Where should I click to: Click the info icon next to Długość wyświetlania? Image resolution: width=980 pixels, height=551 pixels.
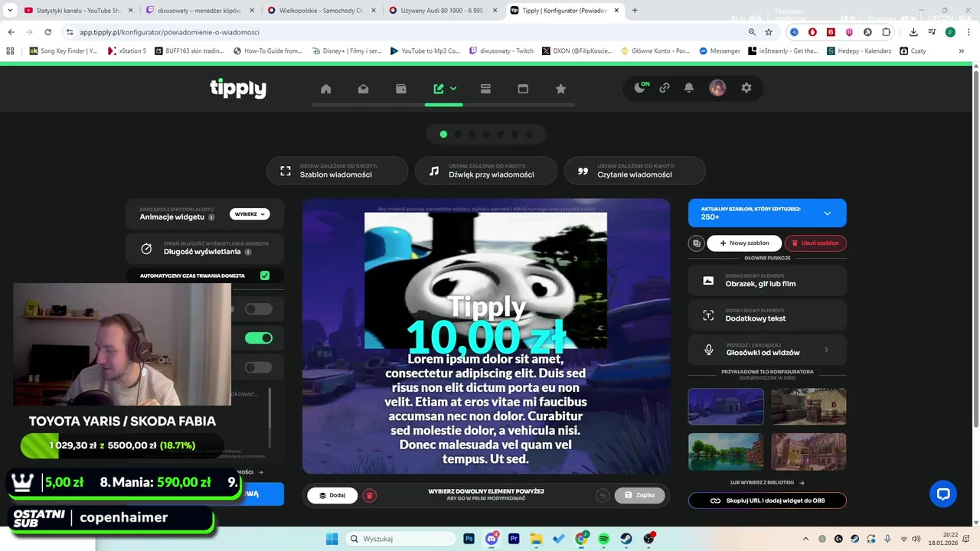pyautogui.click(x=248, y=252)
